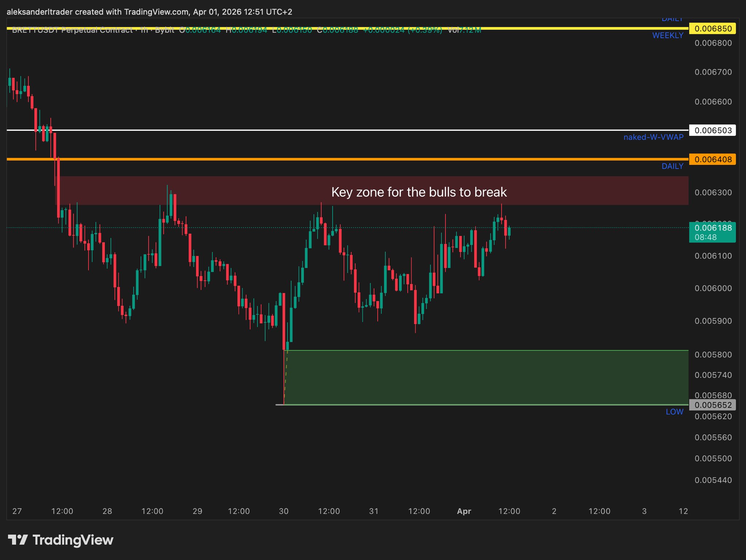Click the LOW label near the grey line
Viewport: 746px width, 560px height.
[674, 412]
